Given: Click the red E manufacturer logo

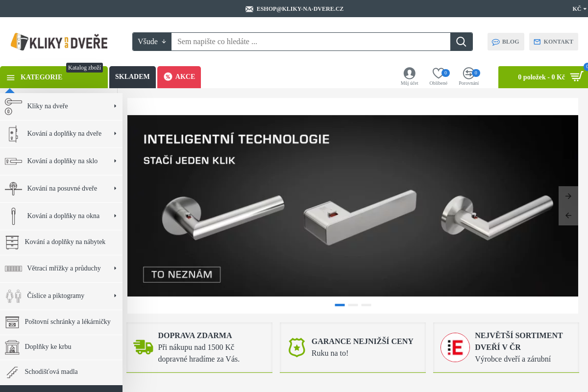Looking at the screenshot, I should pyautogui.click(x=455, y=347).
